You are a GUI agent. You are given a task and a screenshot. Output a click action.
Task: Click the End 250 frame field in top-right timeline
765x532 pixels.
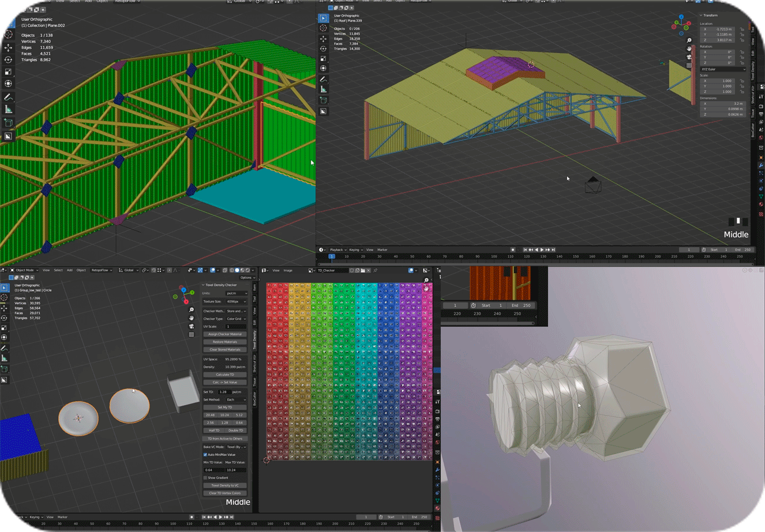pos(742,250)
